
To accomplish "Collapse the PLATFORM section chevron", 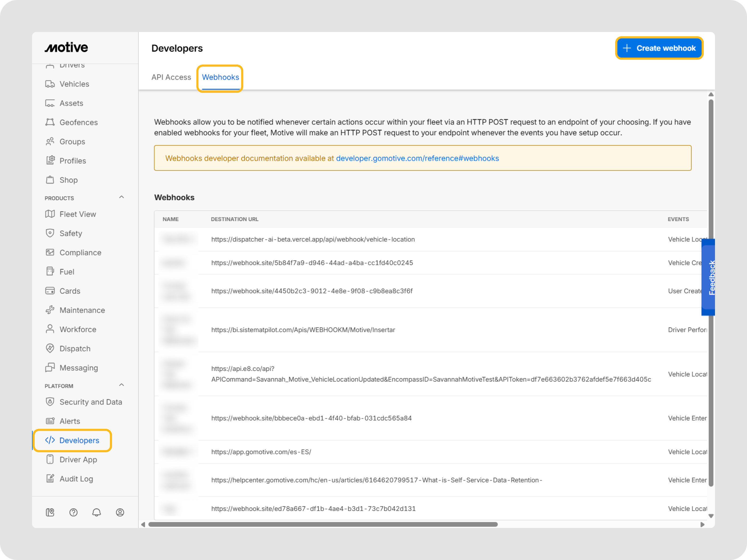I will 122,385.
